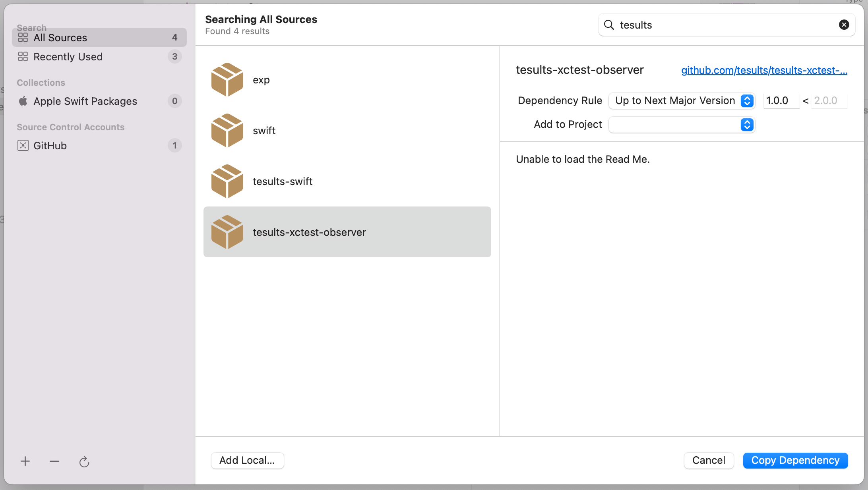The width and height of the screenshot is (868, 490).
Task: Select the exp package row
Action: pyautogui.click(x=347, y=79)
